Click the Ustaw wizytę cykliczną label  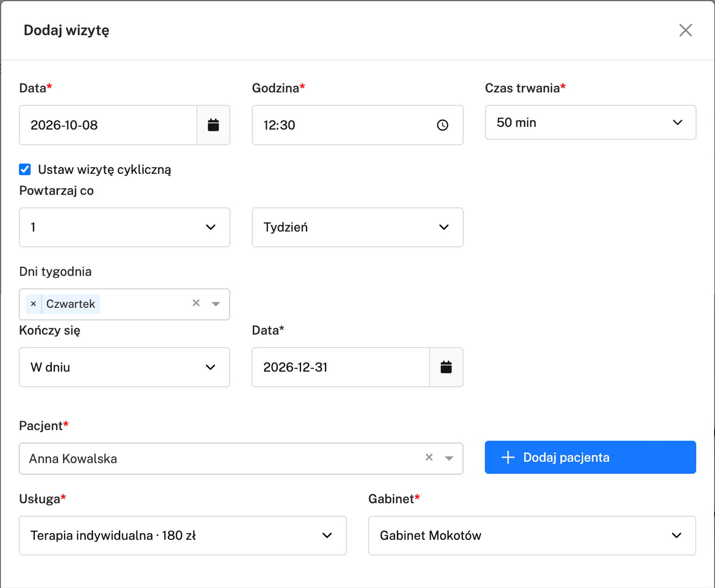point(105,170)
